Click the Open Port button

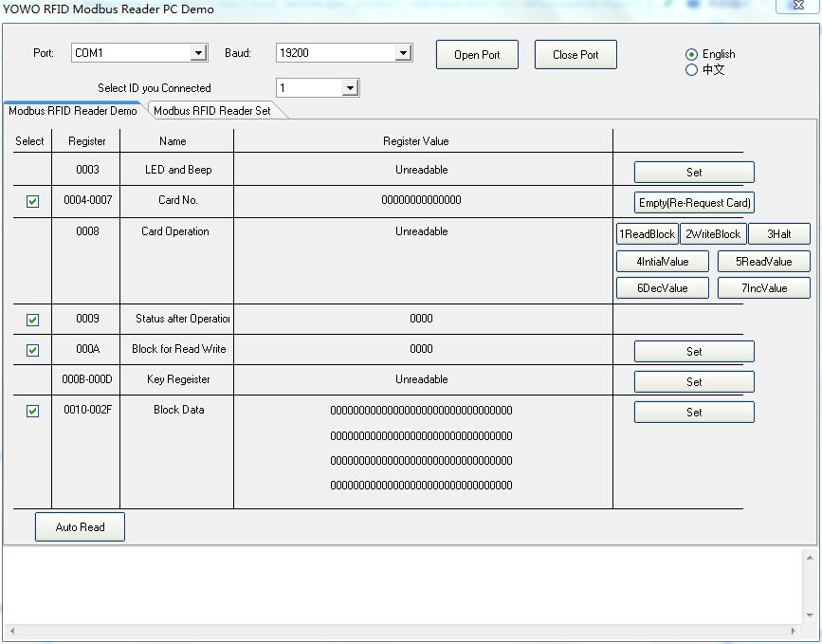click(477, 55)
